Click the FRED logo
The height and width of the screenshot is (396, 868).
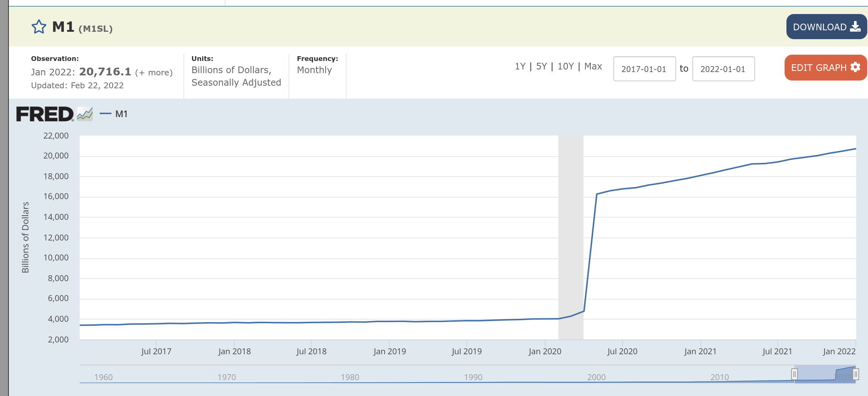pyautogui.click(x=45, y=114)
